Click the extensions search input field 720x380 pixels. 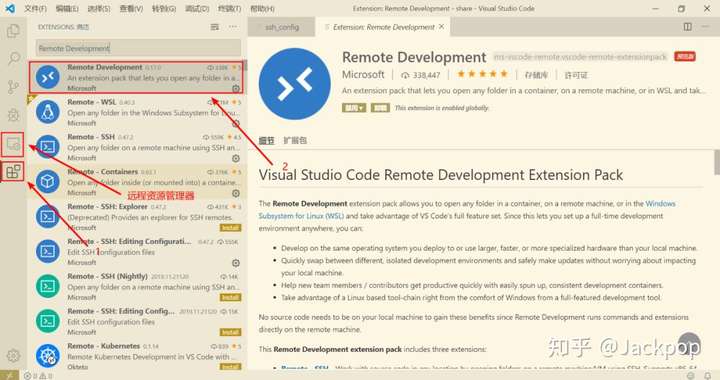(138, 48)
